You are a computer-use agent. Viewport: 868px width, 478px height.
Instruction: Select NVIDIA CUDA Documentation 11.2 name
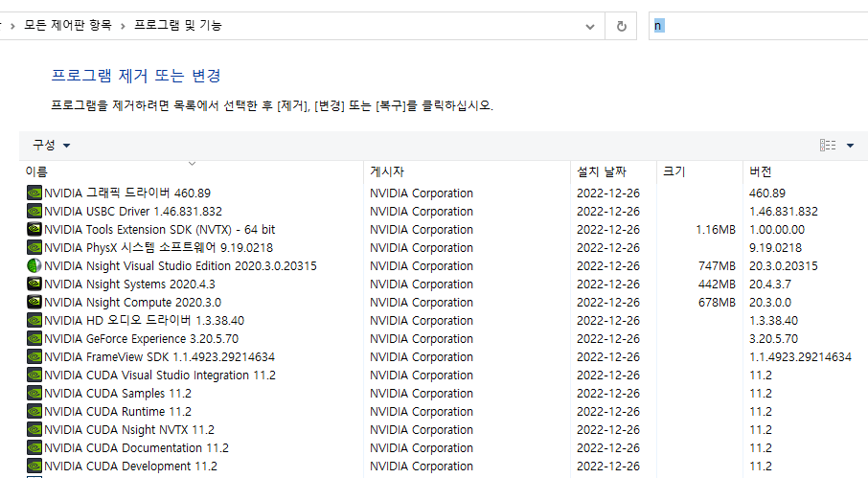pos(136,448)
